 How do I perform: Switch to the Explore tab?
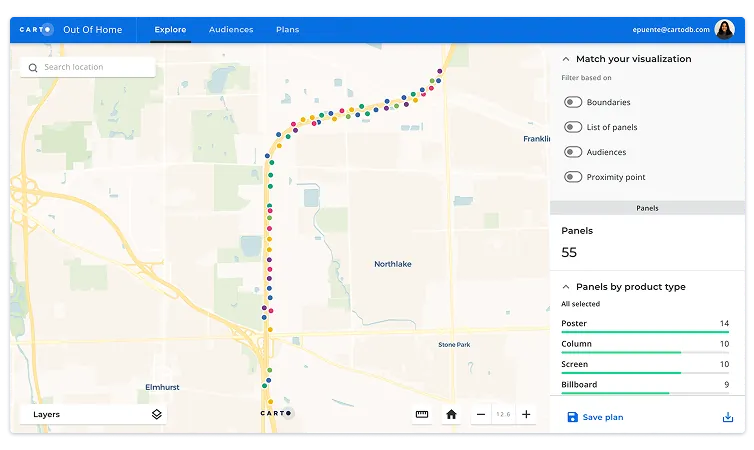(170, 29)
